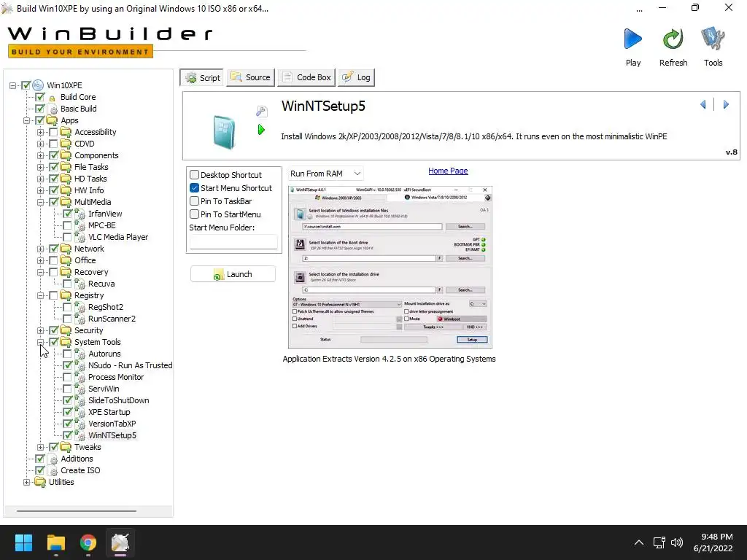The image size is (747, 560).
Task: Open the clock and date panel
Action: tap(713, 542)
